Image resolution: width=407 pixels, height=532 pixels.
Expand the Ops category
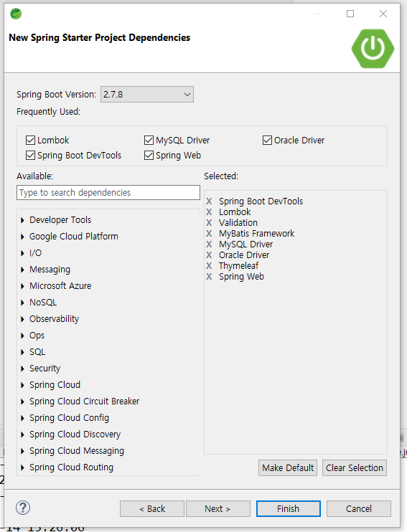point(22,336)
